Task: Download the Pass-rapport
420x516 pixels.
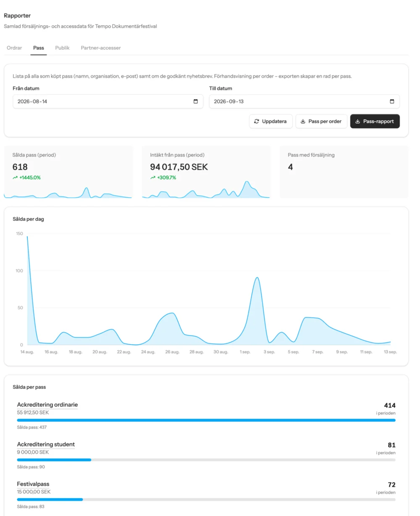Action: [x=375, y=121]
